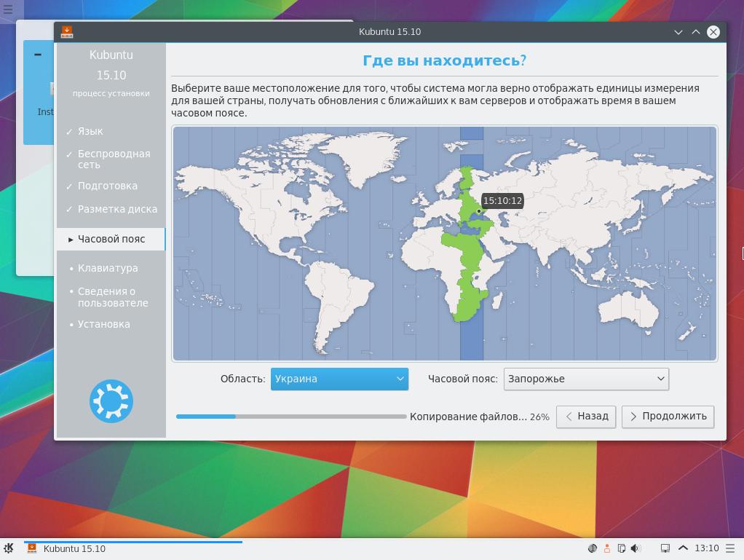The width and height of the screenshot is (744, 560).
Task: Select the Разметка диска step
Action: click(x=117, y=209)
